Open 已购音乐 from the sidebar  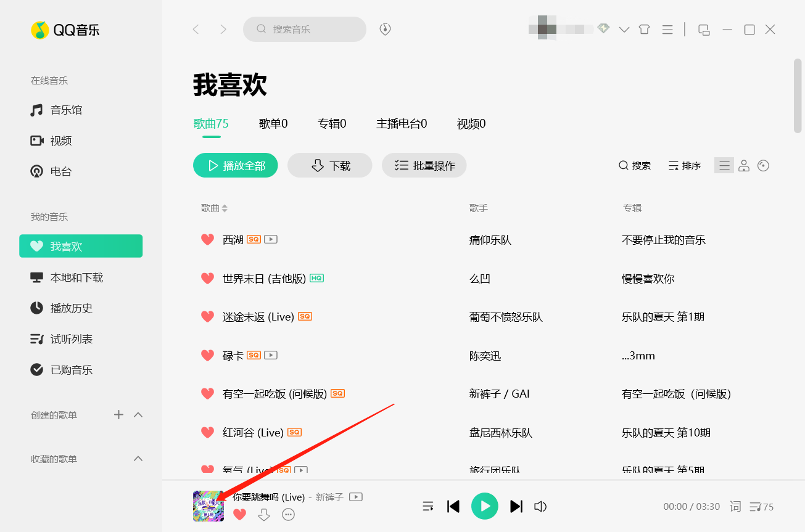pos(68,369)
